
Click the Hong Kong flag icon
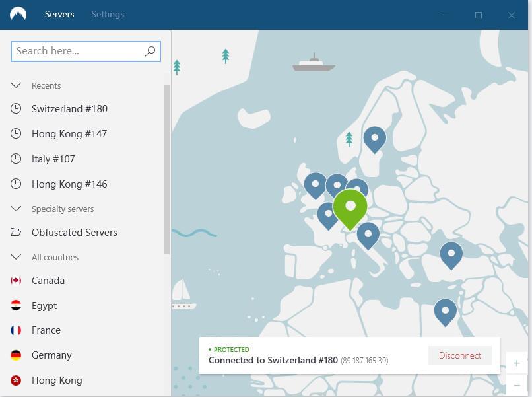16,380
